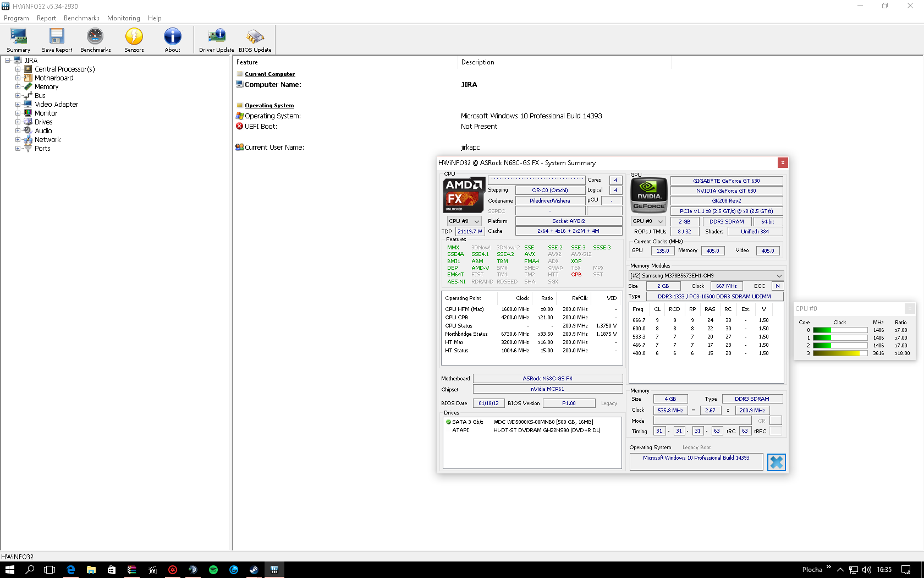Select the Network tree item
This screenshot has width=924, height=578.
tap(47, 140)
